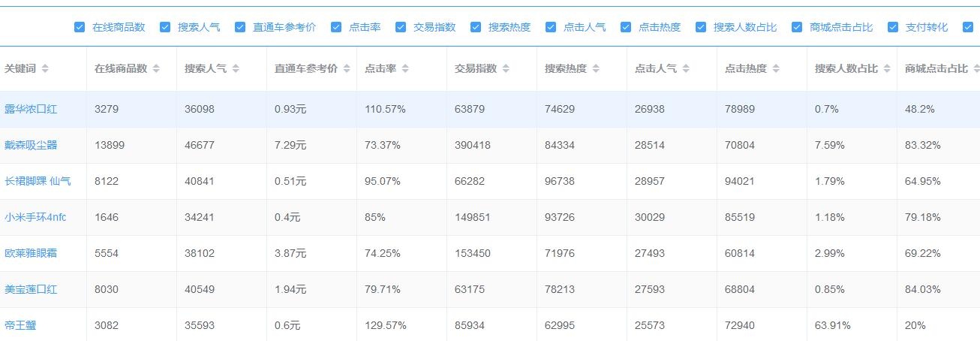Sort by 交易指数 column sort icon

click(x=506, y=68)
